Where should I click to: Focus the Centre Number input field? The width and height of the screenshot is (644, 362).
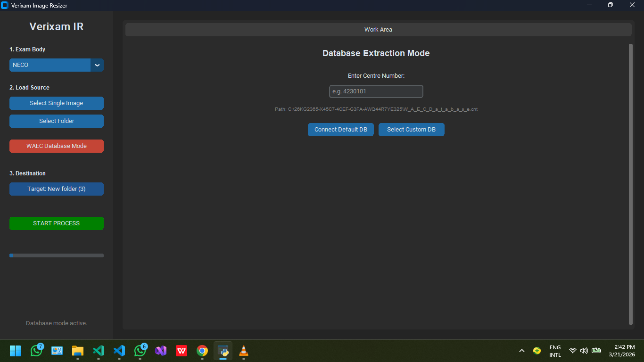click(x=376, y=91)
